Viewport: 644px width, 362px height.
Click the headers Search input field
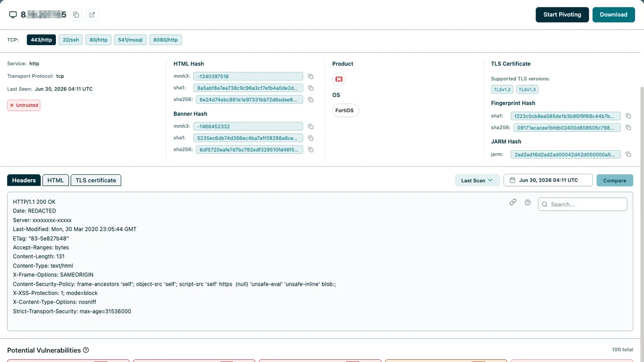582,204
